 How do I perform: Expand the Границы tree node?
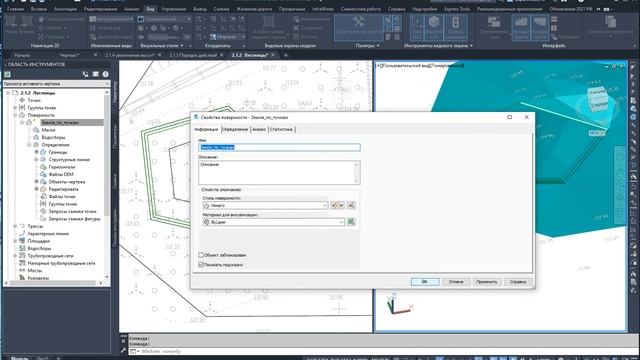pos(36,152)
